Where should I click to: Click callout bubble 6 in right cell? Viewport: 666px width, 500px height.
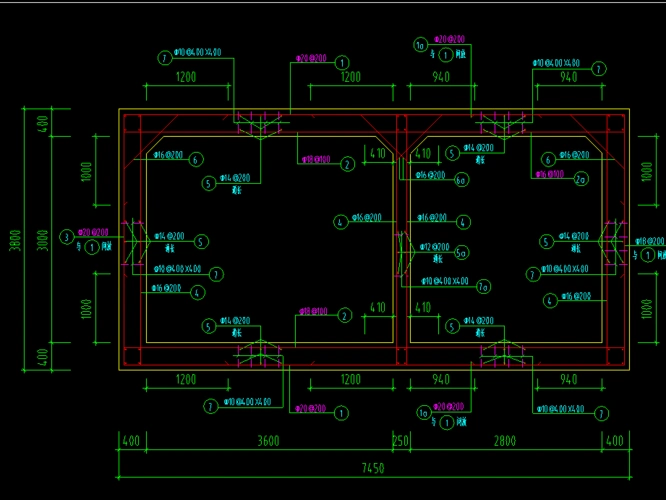click(548, 159)
